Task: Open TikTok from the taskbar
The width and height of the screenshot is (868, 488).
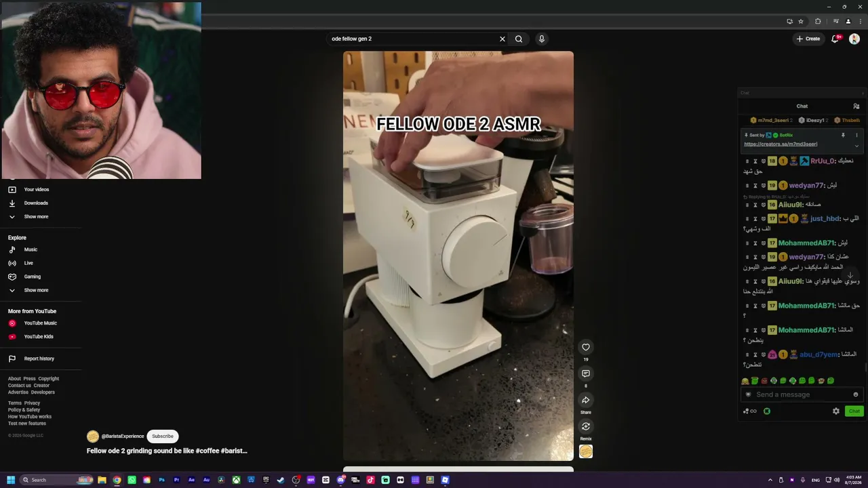Action: click(x=370, y=480)
